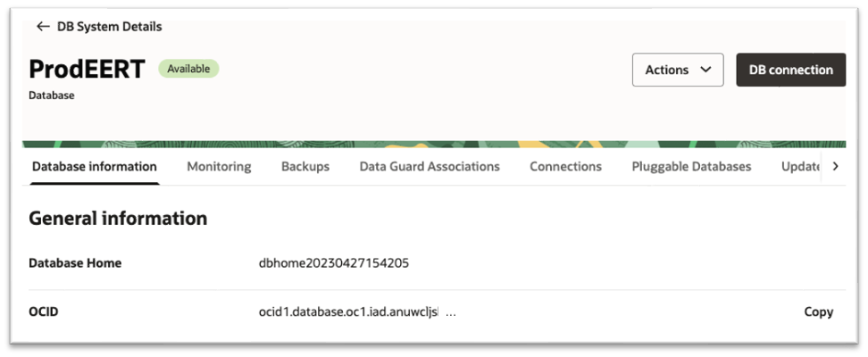868x357 pixels.
Task: Go to Data Guard Associations tab
Action: click(430, 167)
